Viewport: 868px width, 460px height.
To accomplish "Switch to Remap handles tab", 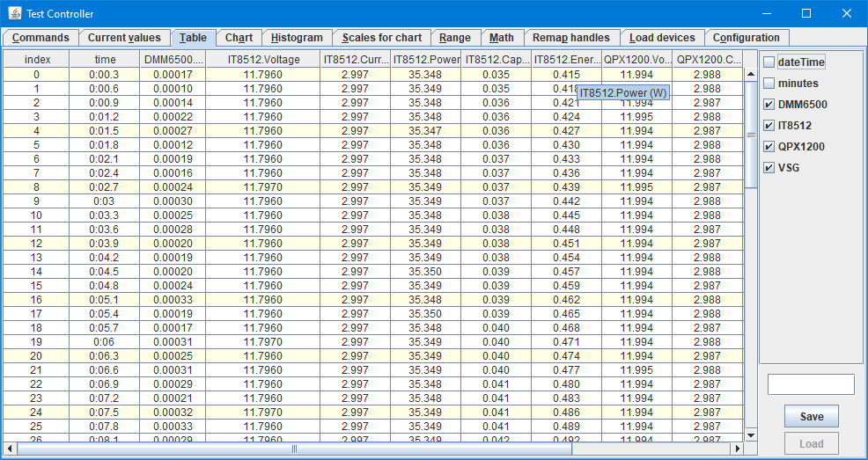I will point(570,38).
